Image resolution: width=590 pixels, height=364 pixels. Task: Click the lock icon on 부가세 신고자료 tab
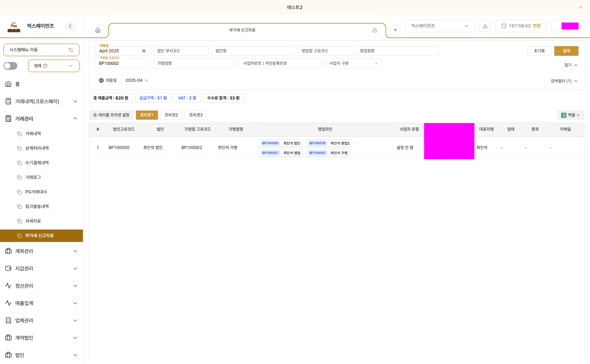point(375,30)
